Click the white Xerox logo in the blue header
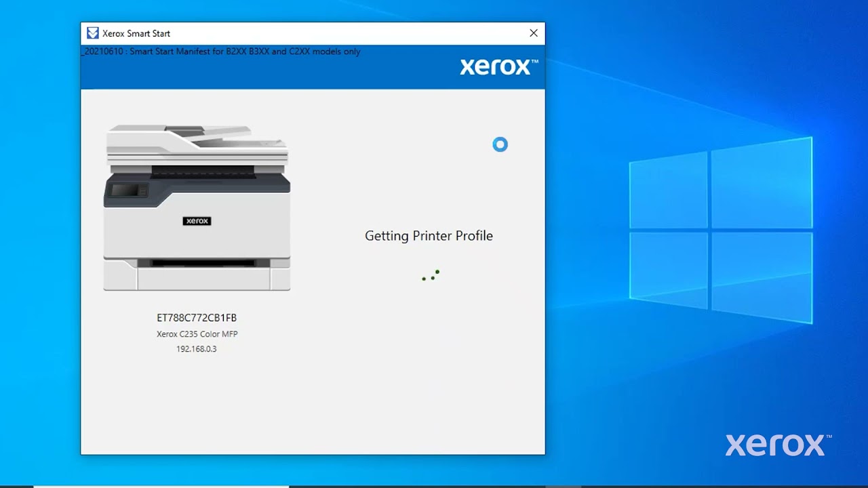Image resolution: width=868 pixels, height=488 pixels. pyautogui.click(x=499, y=66)
